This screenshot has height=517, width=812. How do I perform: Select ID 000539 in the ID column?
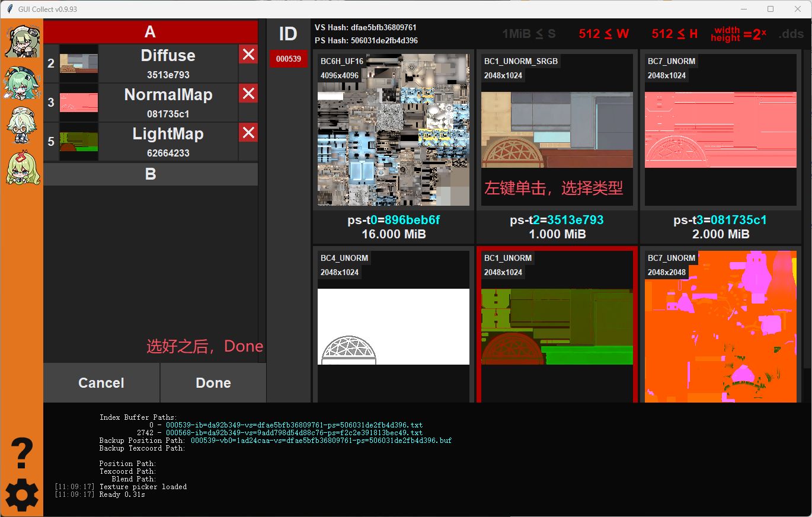pyautogui.click(x=288, y=59)
